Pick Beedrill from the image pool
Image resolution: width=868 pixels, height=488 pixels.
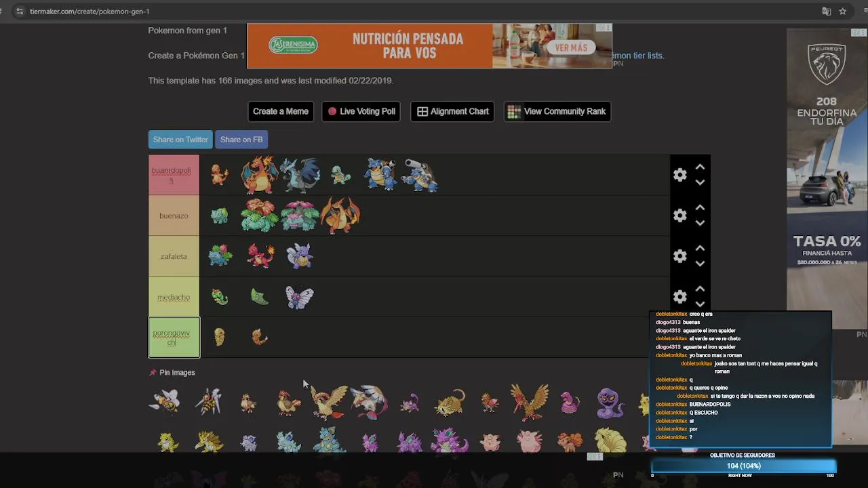[165, 401]
